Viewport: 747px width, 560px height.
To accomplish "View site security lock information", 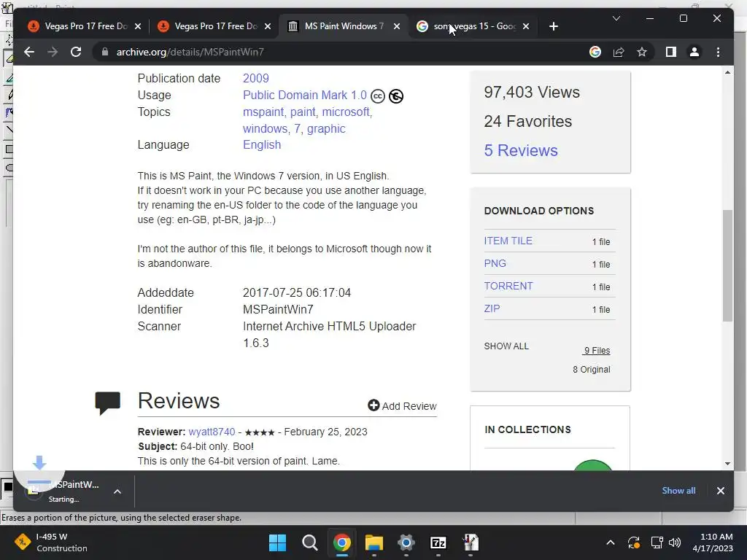I will (x=105, y=52).
